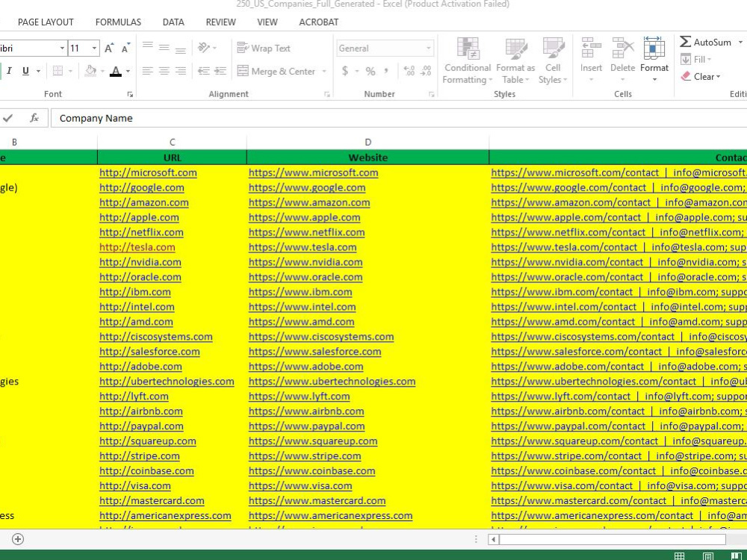Screen dimensions: 747x560
Task: Select column C header
Action: (x=172, y=142)
